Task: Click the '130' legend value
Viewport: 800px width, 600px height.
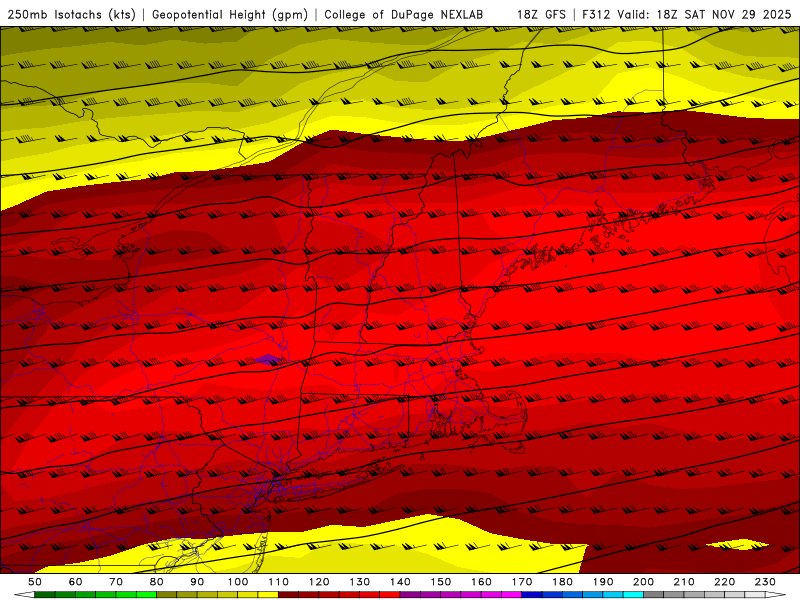Action: click(x=360, y=582)
